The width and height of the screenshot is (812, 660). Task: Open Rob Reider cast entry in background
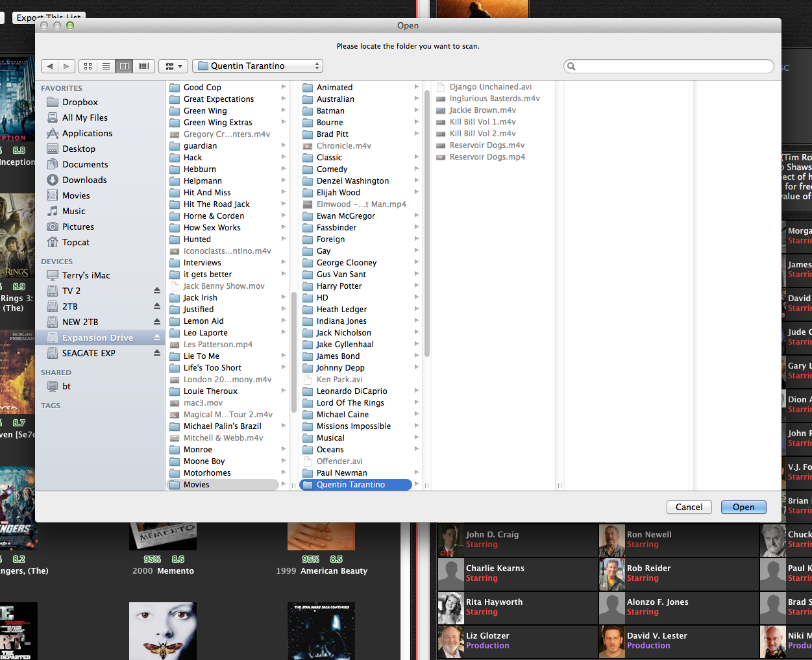tap(678, 574)
